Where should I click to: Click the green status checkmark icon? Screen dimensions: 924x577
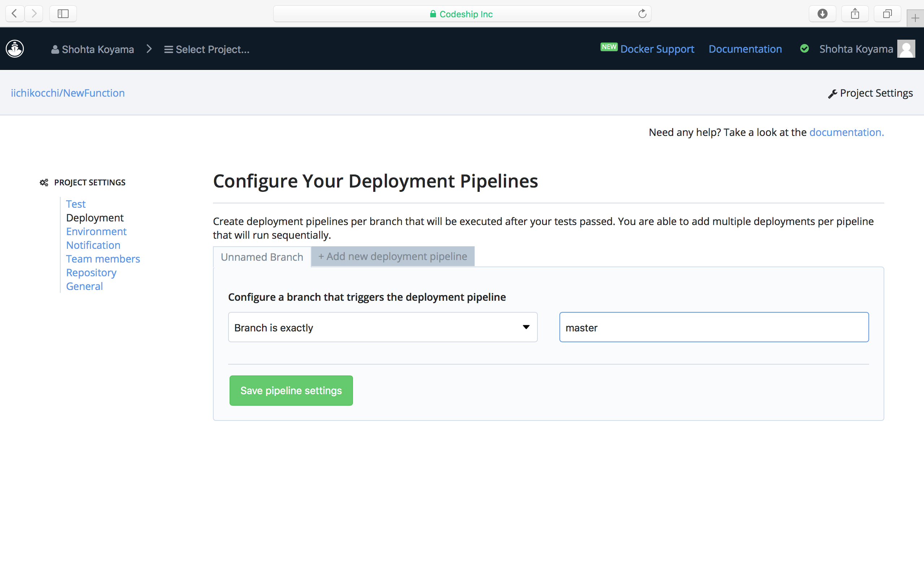click(x=805, y=48)
